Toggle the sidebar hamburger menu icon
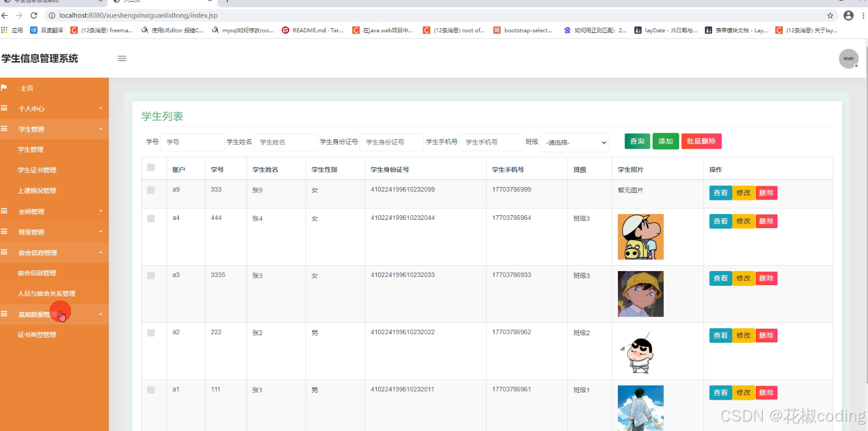Image resolution: width=868 pixels, height=431 pixels. coord(122,58)
